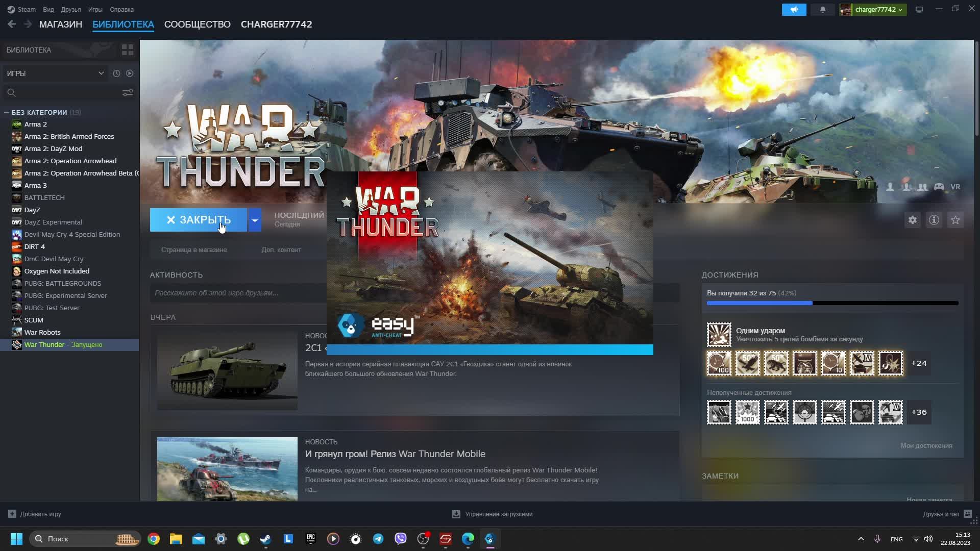Click the game info icon

934,220
